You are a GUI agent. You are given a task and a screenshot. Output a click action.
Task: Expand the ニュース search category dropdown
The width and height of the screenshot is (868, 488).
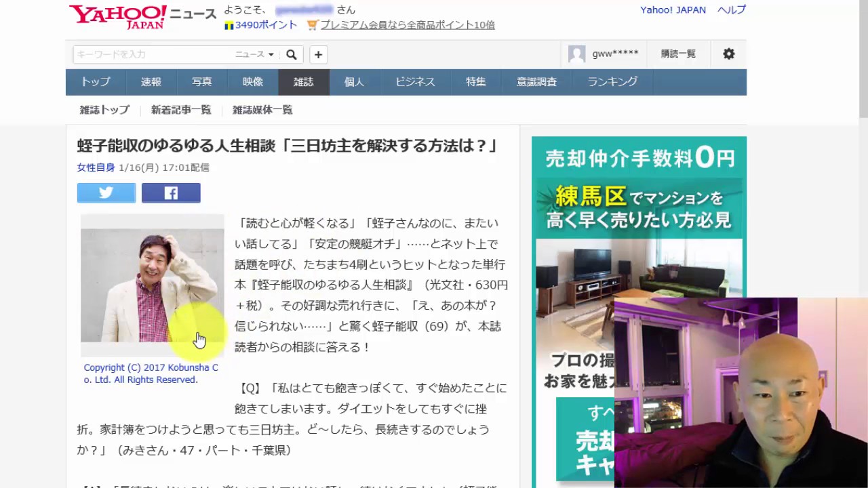pyautogui.click(x=254, y=55)
